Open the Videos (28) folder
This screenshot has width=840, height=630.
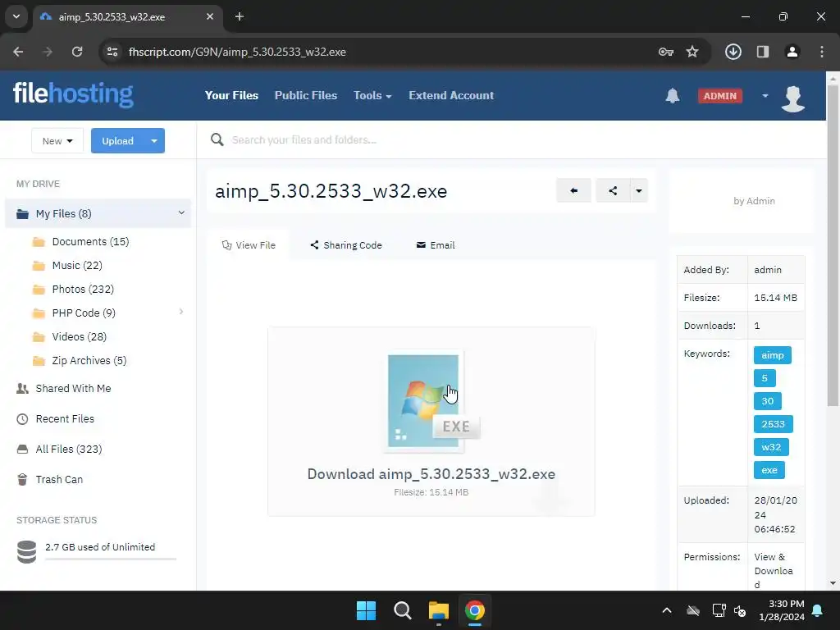(80, 336)
